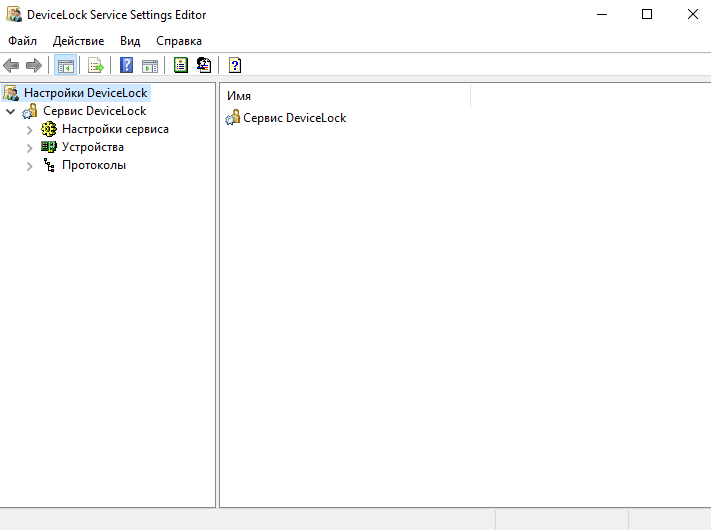Screen dimensions: 711x530
Task: Open the Действие menu
Action: (78, 41)
